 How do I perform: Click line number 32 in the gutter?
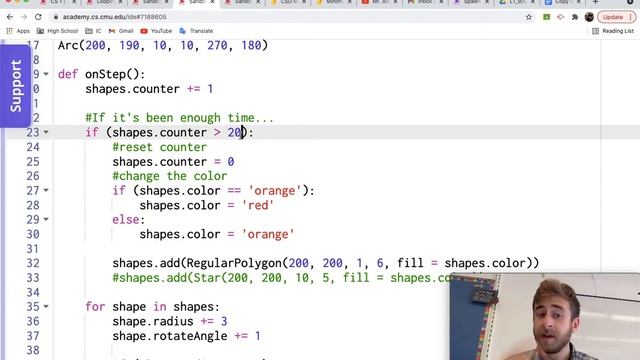coord(33,263)
